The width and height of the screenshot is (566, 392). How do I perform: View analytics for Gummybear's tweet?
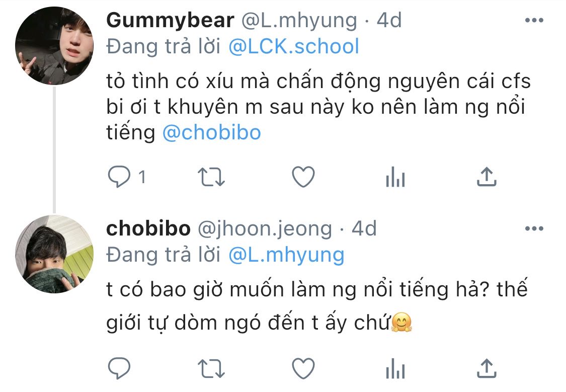(395, 177)
